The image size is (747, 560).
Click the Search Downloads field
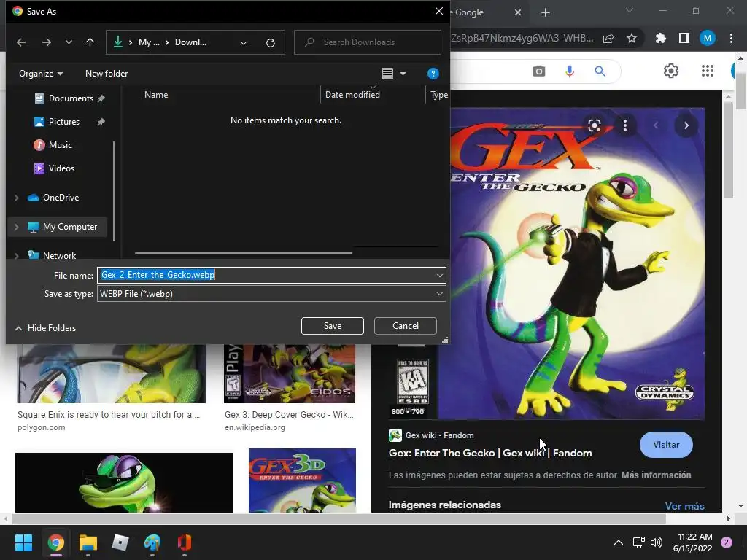point(368,42)
